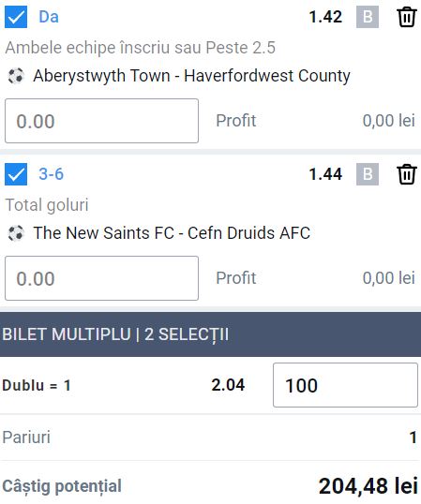Screen dimensions: 421x504
Task: Open the Aberystwyth Town - Haverfordwest County match
Action: coord(191,76)
